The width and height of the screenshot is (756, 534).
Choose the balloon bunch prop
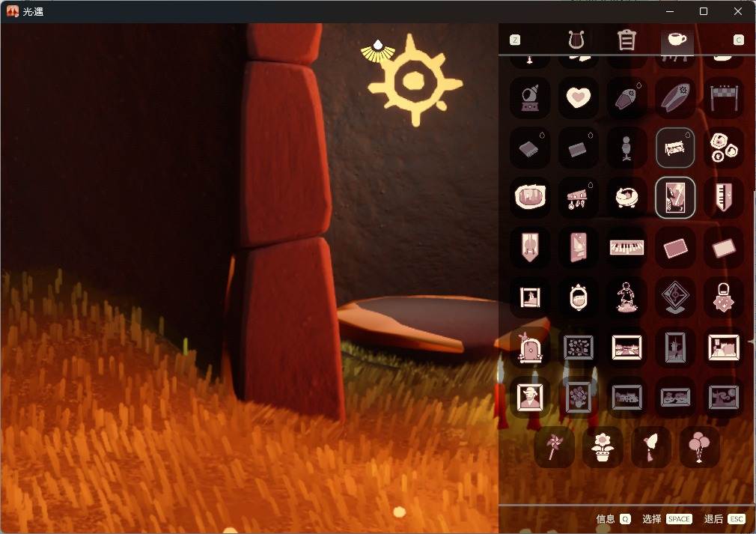pyautogui.click(x=699, y=447)
